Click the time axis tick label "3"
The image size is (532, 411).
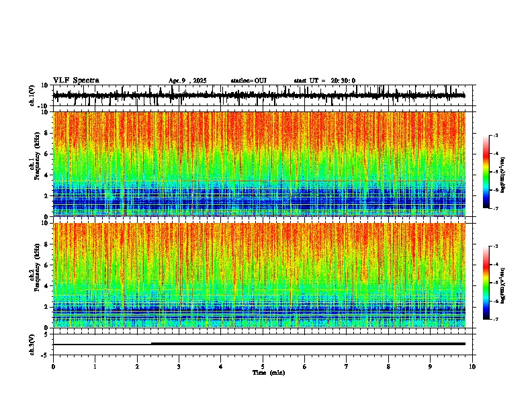[x=179, y=367]
